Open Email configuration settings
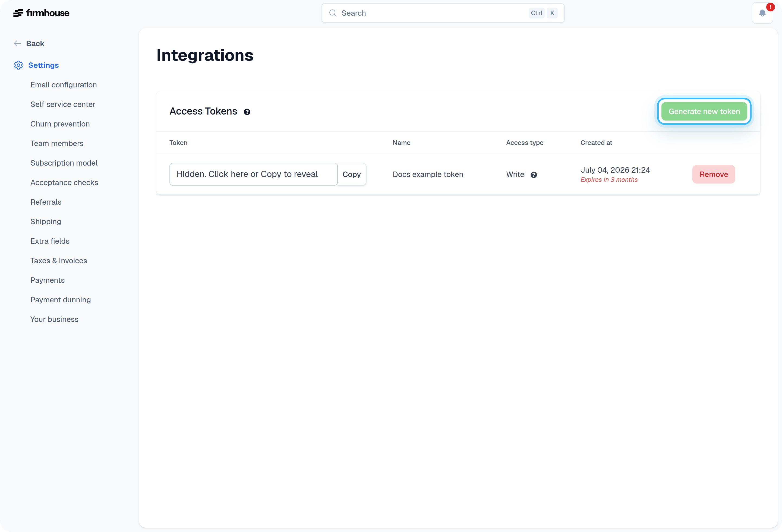 coord(64,85)
